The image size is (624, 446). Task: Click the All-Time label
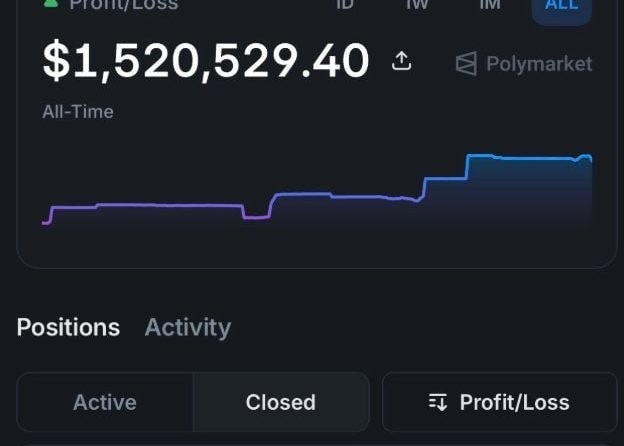[78, 111]
